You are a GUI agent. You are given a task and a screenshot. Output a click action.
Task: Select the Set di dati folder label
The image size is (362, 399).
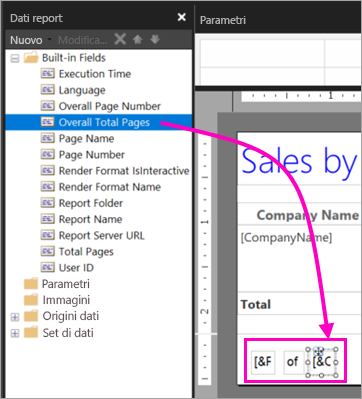[68, 333]
